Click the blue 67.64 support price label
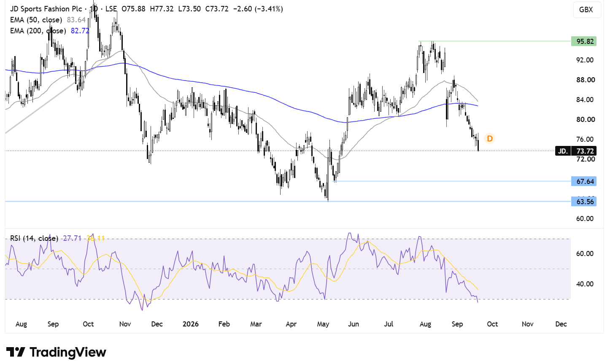The width and height of the screenshot is (610, 364). pyautogui.click(x=584, y=181)
